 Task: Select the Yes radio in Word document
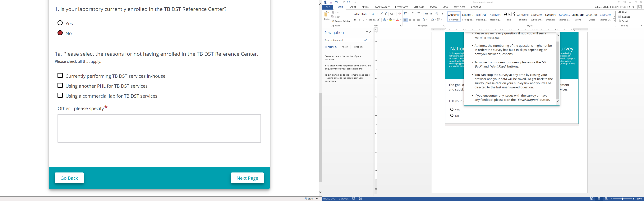(452, 110)
